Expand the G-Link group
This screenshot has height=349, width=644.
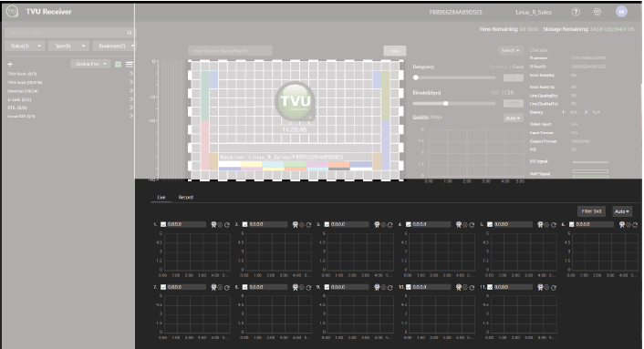click(131, 99)
